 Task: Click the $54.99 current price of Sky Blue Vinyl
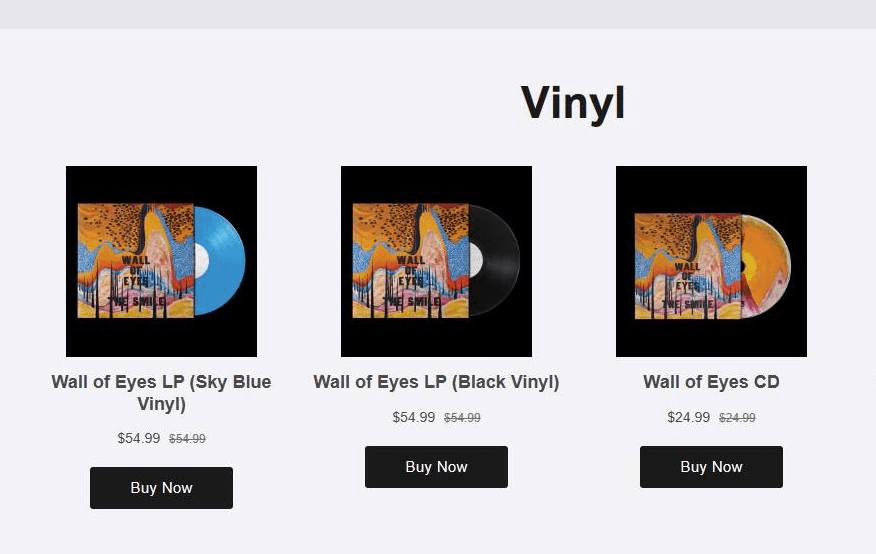[x=139, y=438]
